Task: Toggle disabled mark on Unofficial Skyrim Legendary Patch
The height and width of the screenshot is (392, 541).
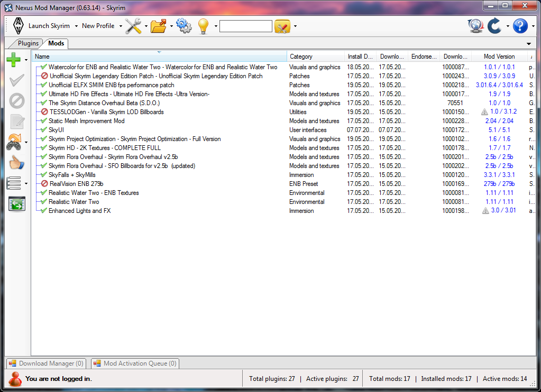Action: click(44, 76)
